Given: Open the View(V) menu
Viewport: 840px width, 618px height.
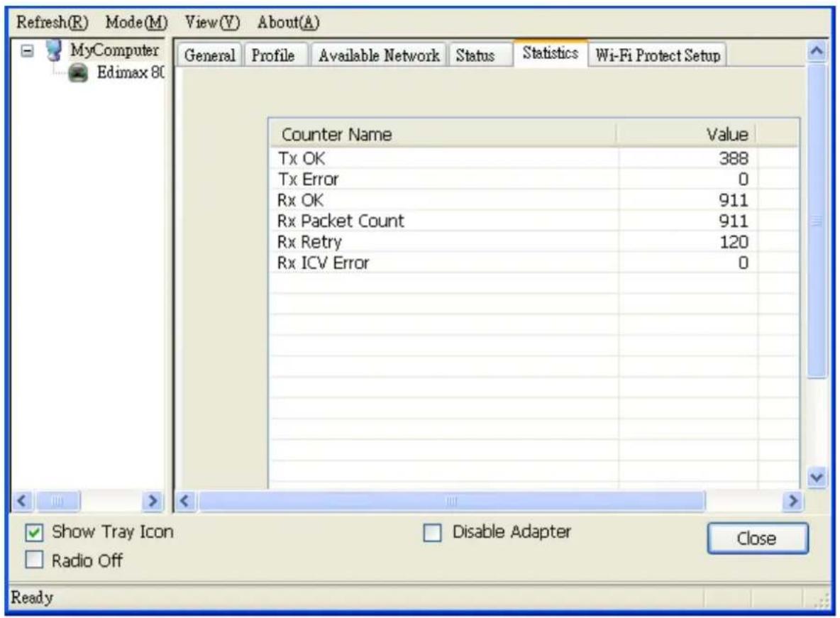Looking at the screenshot, I should click(x=212, y=23).
